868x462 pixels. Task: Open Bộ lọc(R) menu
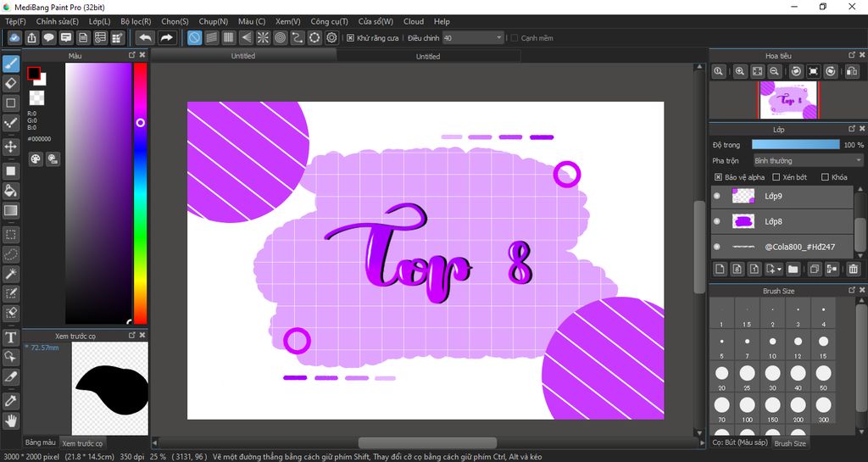coord(136,21)
